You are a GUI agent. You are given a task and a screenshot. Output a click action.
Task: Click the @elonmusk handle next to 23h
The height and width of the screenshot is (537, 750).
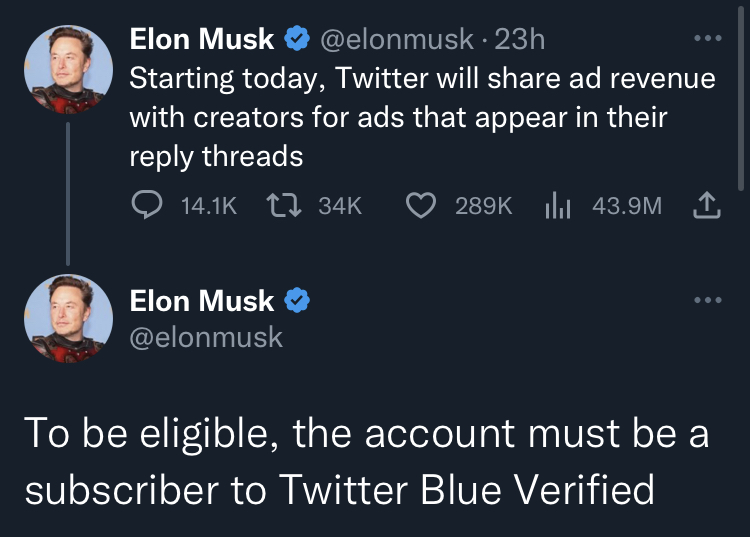[397, 39]
